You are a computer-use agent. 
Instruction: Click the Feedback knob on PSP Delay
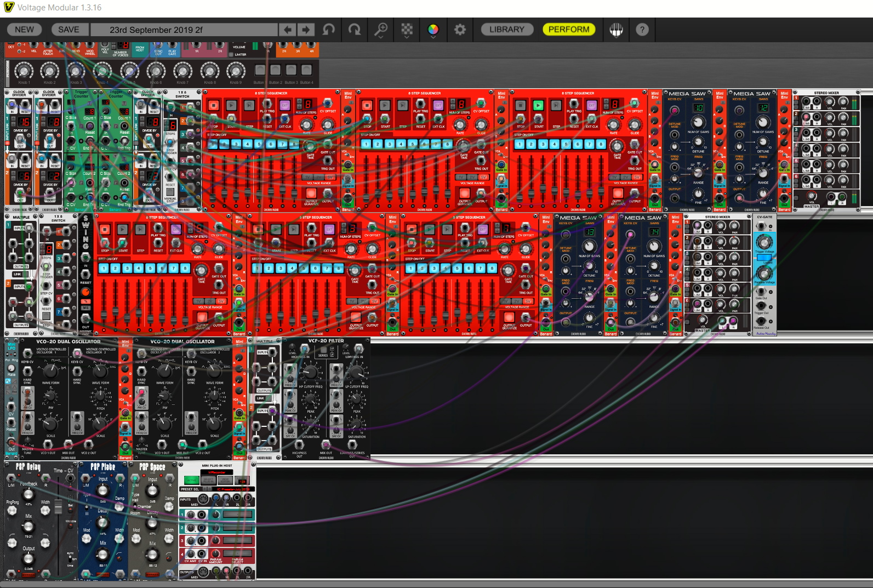pos(28,494)
